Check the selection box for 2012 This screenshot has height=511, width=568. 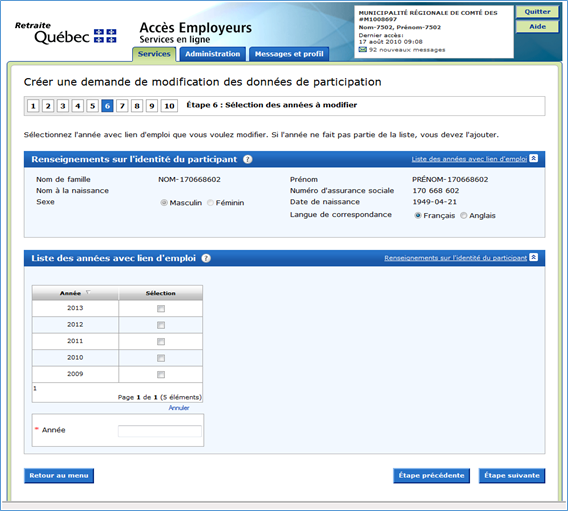click(161, 325)
